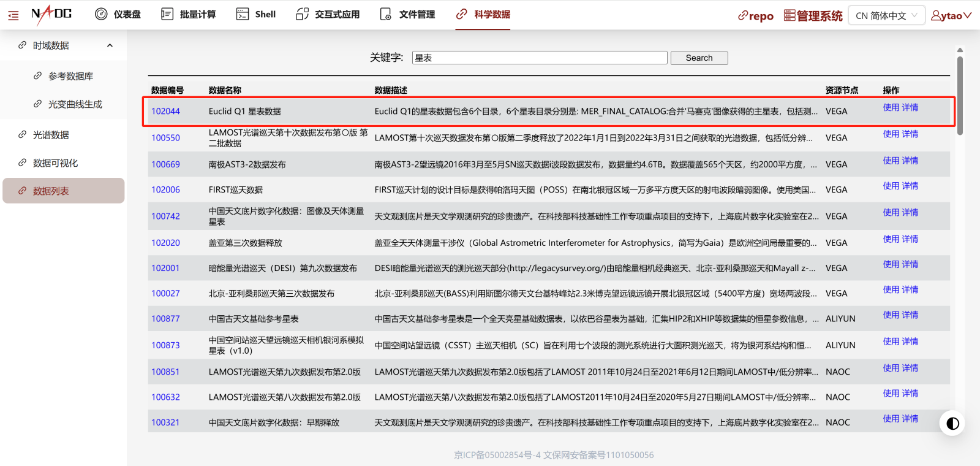
Task: Open the 交互式应用 interactive apps page
Action: (x=328, y=14)
